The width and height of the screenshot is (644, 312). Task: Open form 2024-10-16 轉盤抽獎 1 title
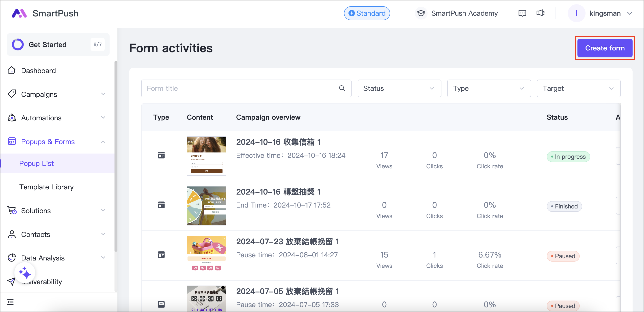pos(278,192)
